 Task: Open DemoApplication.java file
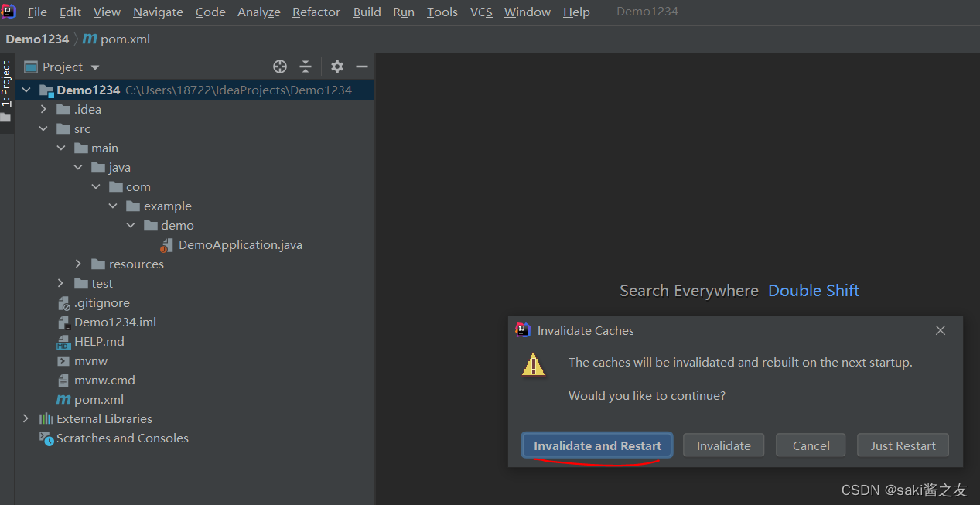pyautogui.click(x=239, y=244)
